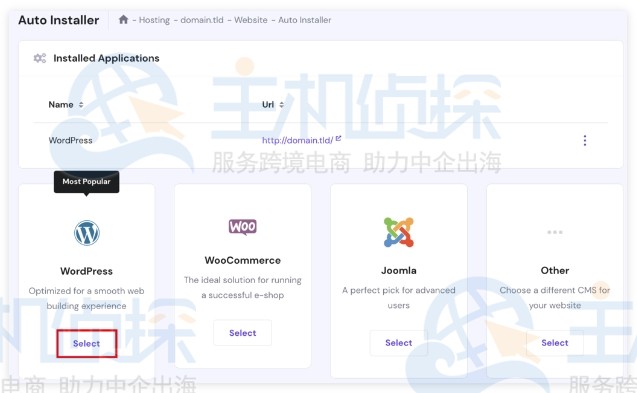
Task: Click the WordPress logo icon
Action: pyautogui.click(x=87, y=232)
